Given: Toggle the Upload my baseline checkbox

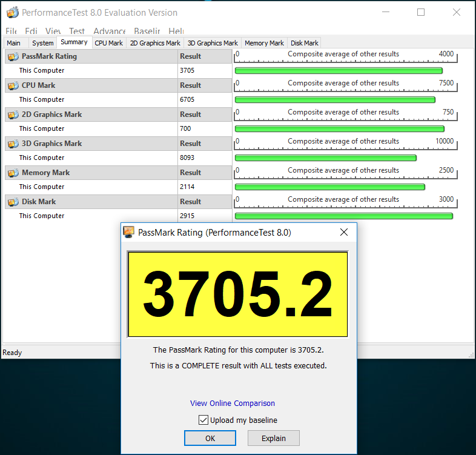Looking at the screenshot, I should coord(203,420).
